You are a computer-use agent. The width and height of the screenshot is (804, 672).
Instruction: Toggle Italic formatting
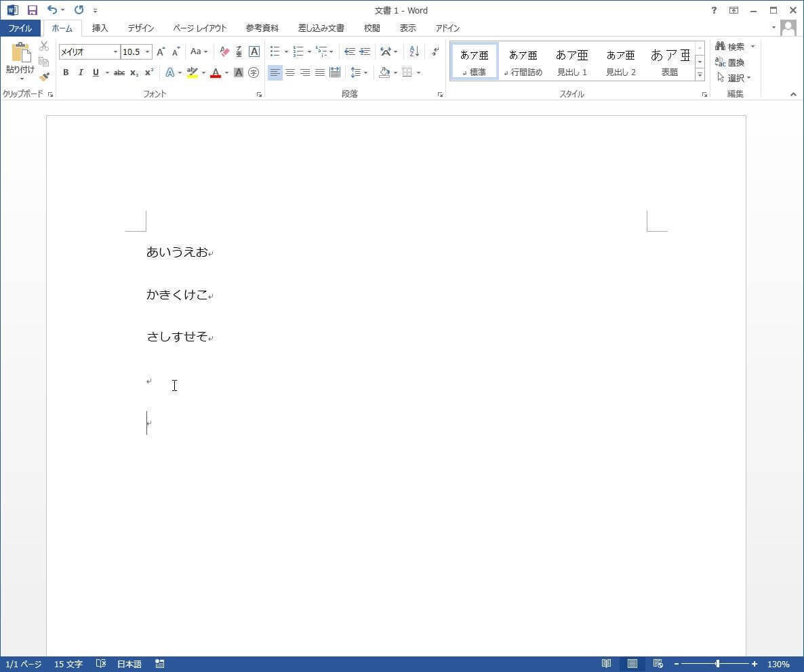click(81, 72)
